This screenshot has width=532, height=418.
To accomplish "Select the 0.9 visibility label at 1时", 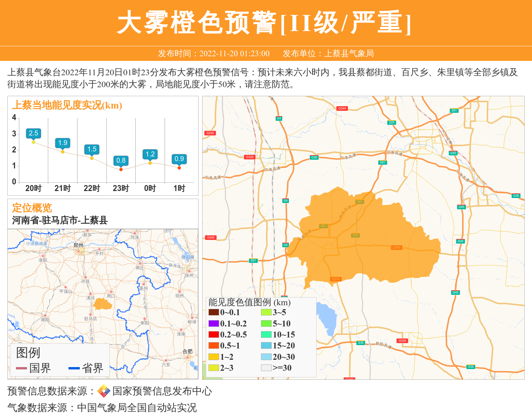I will click(x=179, y=159).
